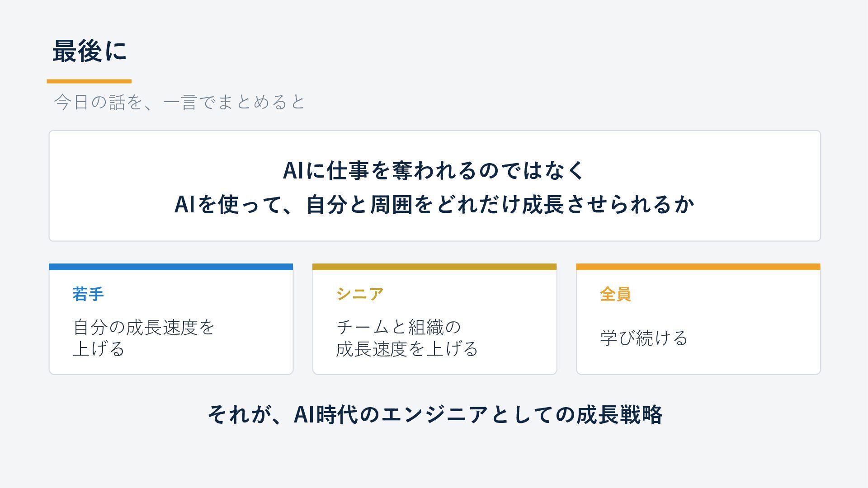Select the 若手 card heading
Image resolution: width=868 pixels, height=488 pixels.
click(x=88, y=294)
